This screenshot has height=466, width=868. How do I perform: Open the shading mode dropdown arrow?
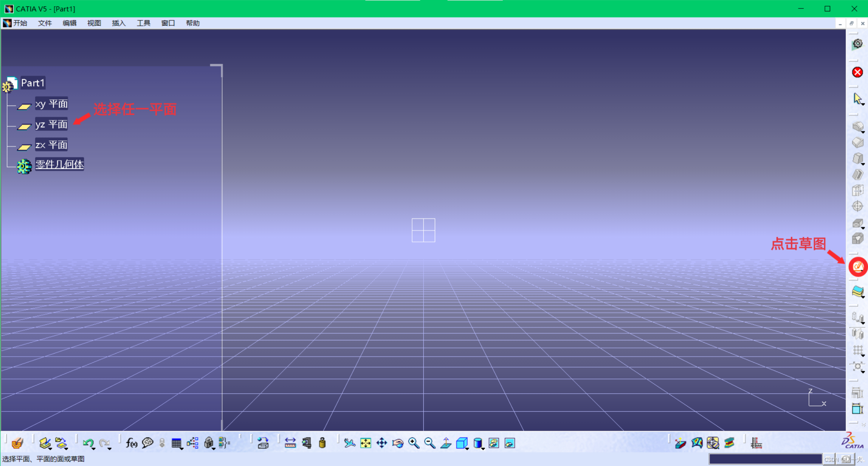483,449
